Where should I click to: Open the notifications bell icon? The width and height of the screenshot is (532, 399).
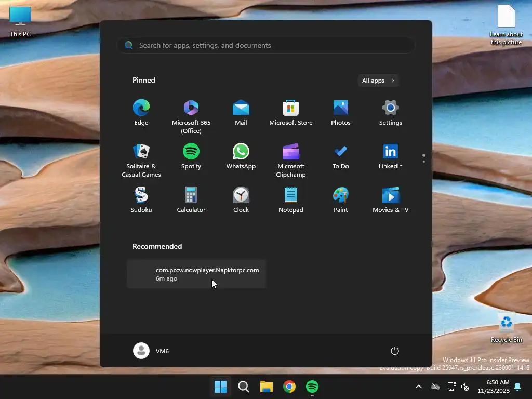(518, 387)
